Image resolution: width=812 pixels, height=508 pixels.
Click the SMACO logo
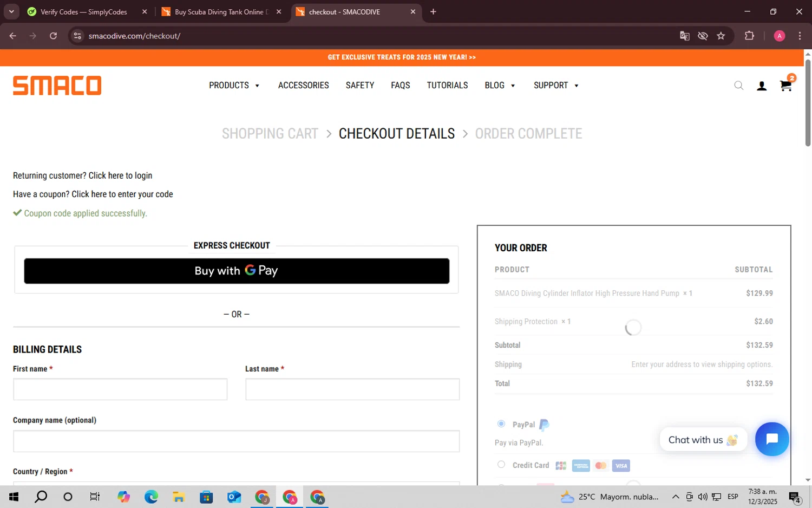click(57, 86)
